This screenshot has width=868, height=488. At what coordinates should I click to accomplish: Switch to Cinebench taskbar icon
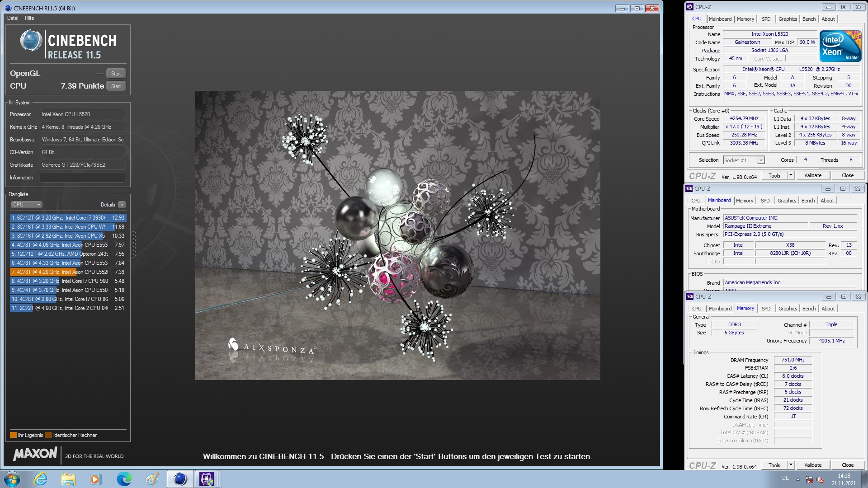[180, 479]
